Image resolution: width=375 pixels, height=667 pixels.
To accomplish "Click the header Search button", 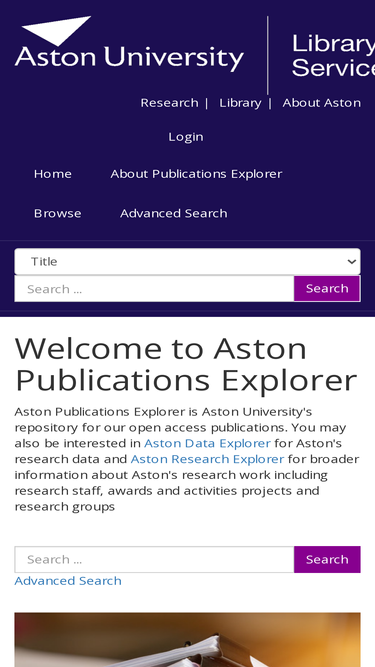I will [327, 289].
